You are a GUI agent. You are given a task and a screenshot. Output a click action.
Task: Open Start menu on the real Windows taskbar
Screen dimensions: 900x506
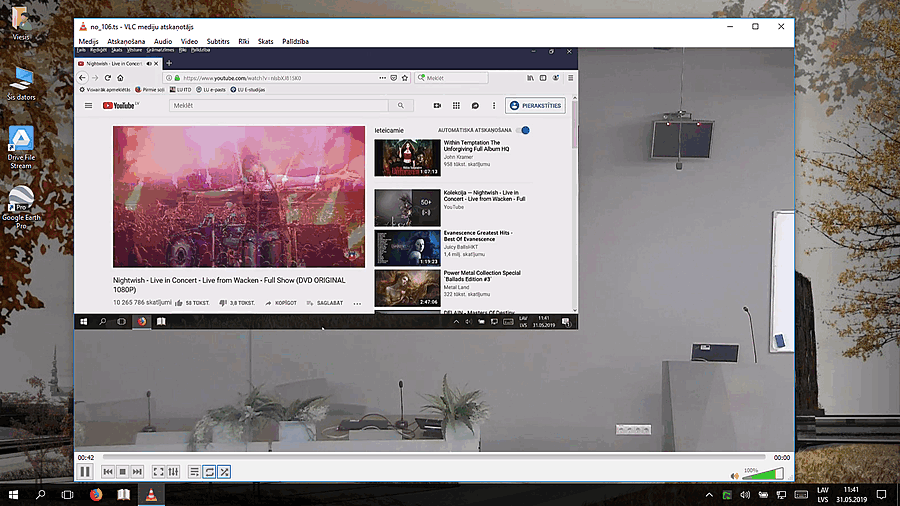click(13, 495)
